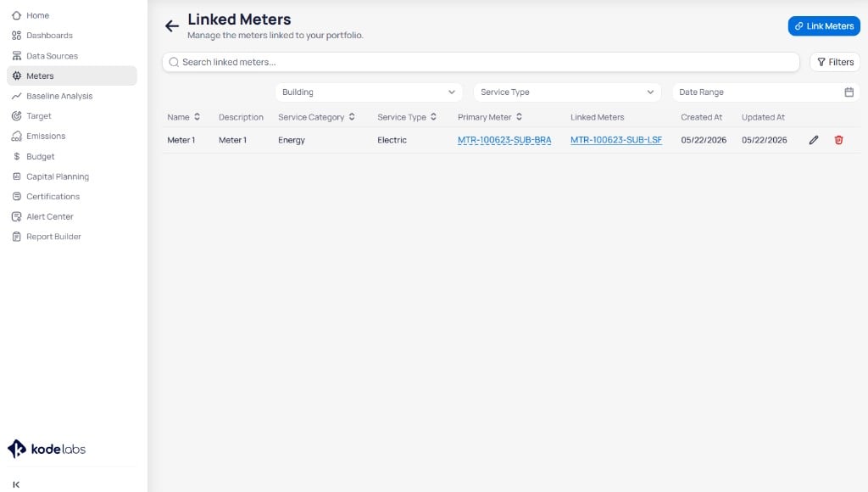The image size is (868, 492).
Task: Open the Building filter dropdown
Action: (x=369, y=92)
